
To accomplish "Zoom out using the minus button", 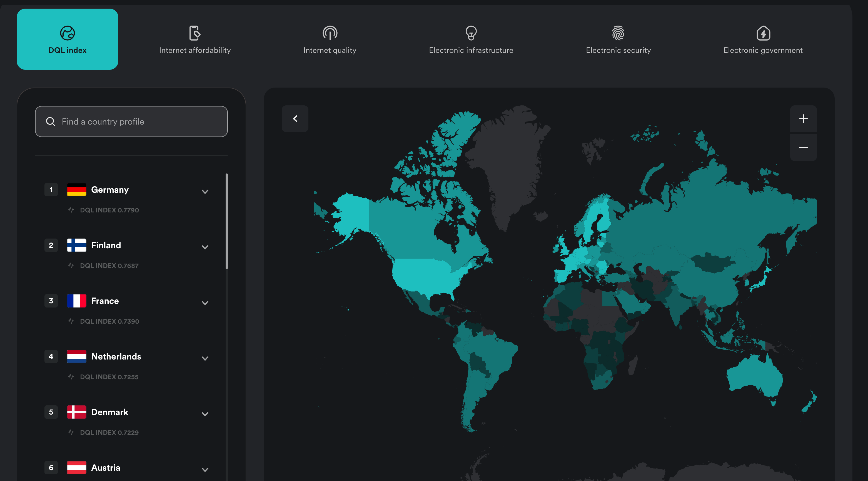I will pyautogui.click(x=803, y=148).
